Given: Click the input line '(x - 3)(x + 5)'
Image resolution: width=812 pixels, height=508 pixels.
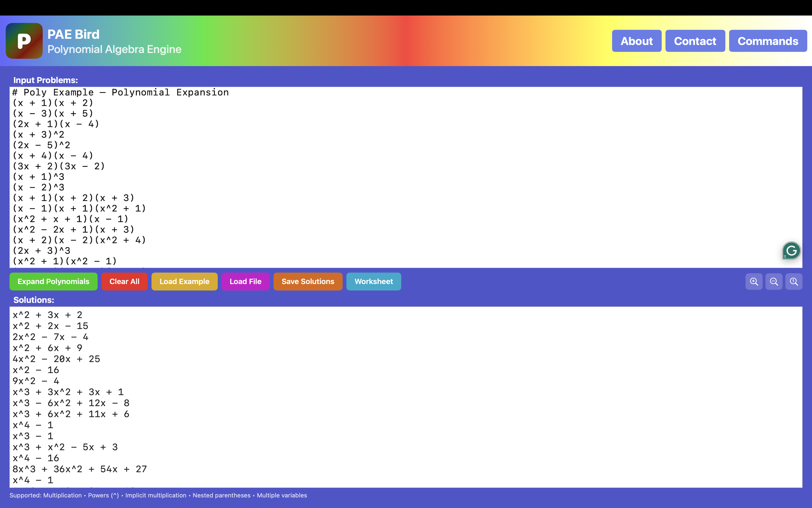Looking at the screenshot, I should point(53,113).
